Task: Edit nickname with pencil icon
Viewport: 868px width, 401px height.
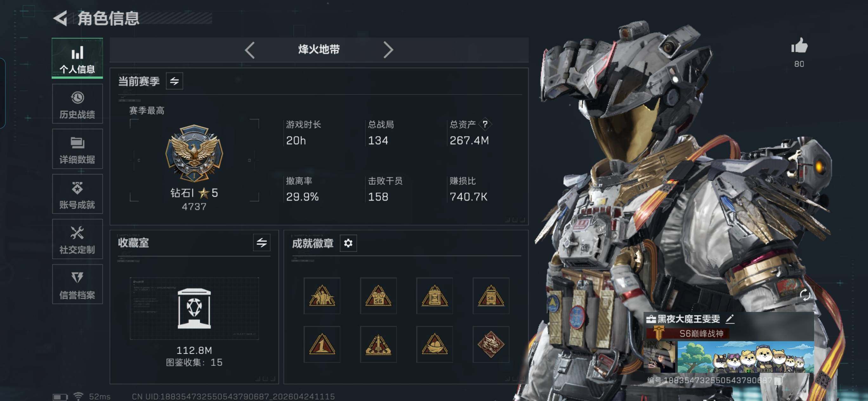Action: pyautogui.click(x=730, y=319)
